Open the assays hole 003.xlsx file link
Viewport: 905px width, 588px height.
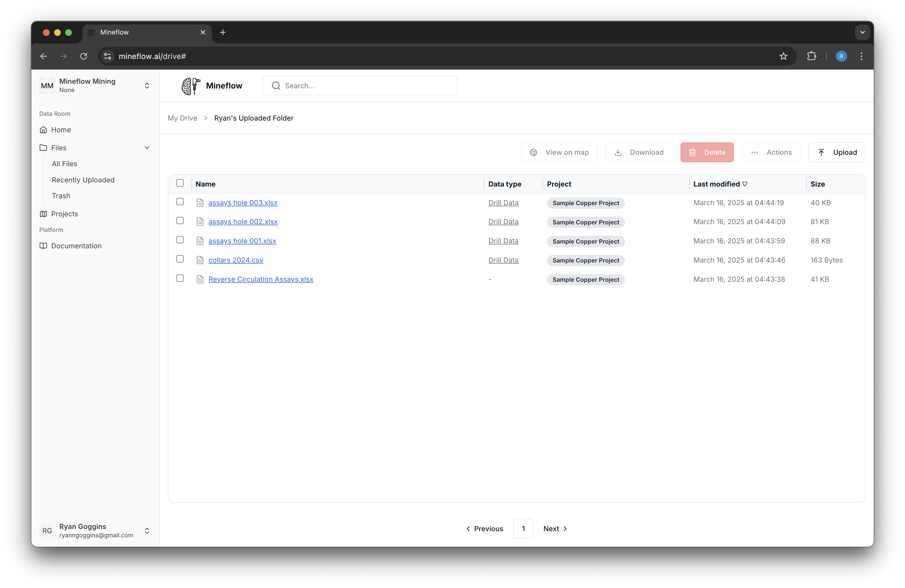click(x=243, y=203)
